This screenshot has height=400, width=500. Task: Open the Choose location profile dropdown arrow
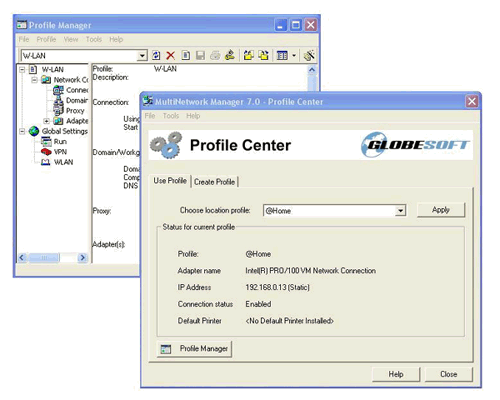(400, 211)
